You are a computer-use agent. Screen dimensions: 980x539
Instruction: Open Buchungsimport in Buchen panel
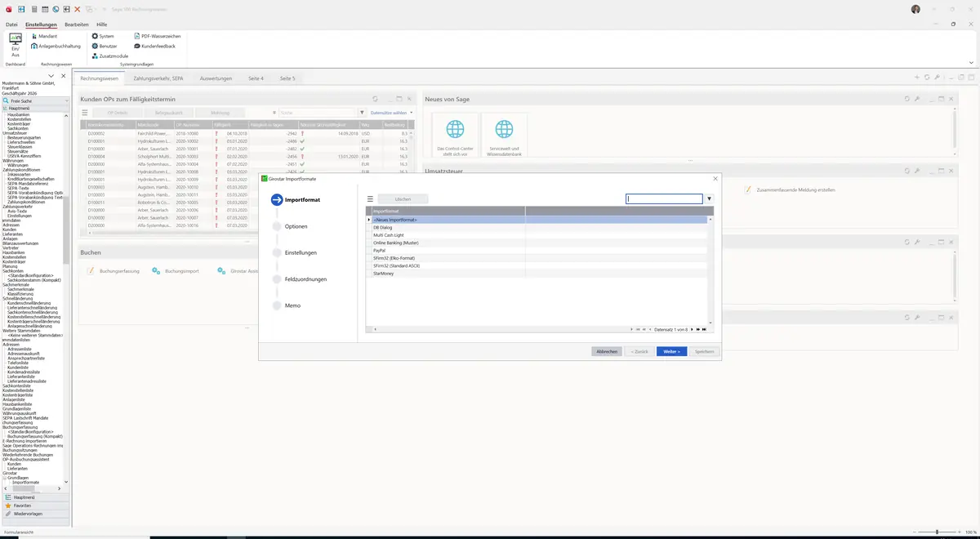[x=176, y=270]
